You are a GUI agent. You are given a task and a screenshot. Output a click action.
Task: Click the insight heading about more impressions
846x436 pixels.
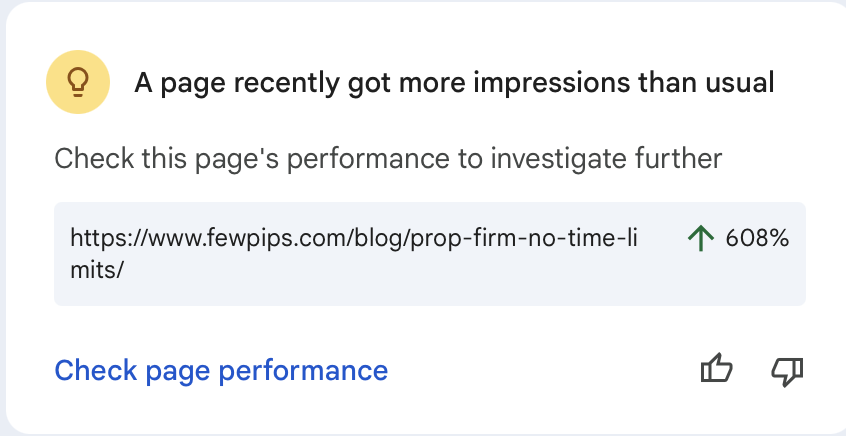454,84
